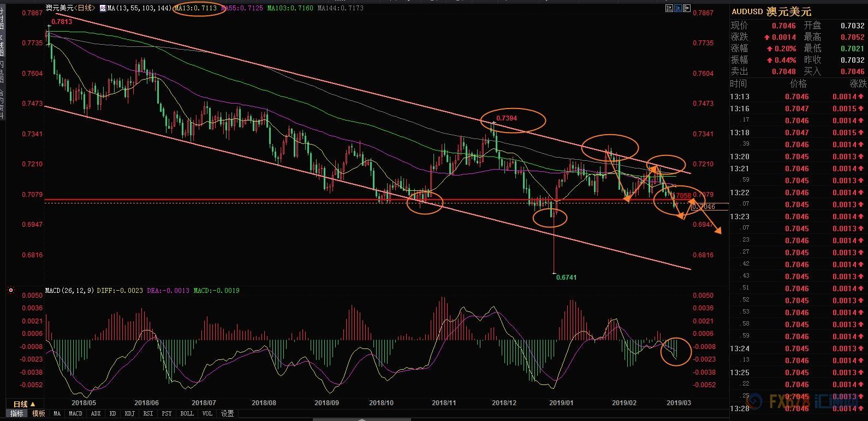The image size is (868, 421).
Task: Select the PSY indicator button
Action: point(167,414)
